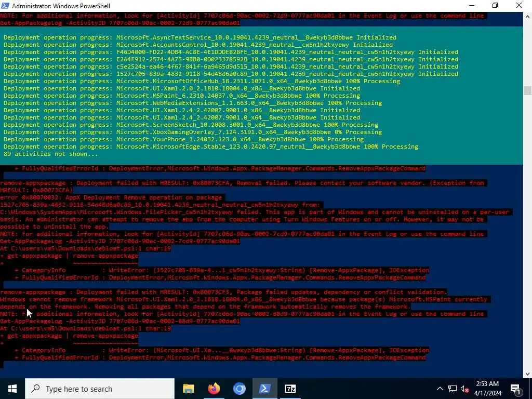Open 7-Zip from the taskbar

pos(290,389)
